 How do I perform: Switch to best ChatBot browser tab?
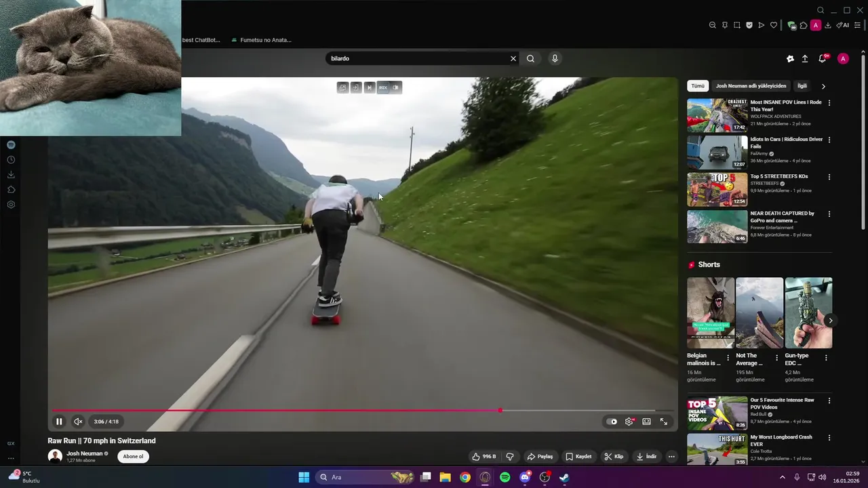201,40
